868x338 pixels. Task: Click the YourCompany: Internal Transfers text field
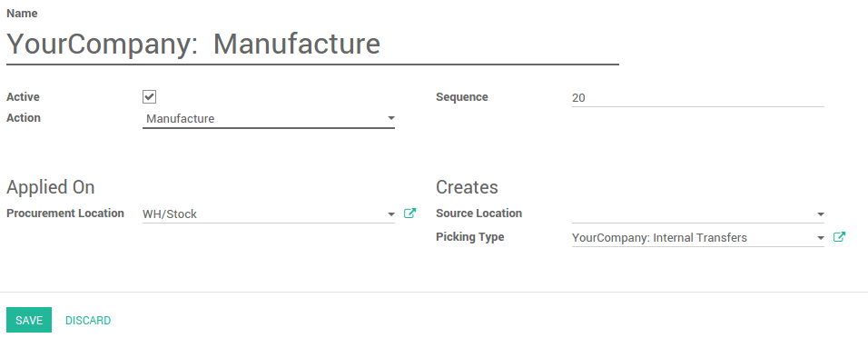pos(693,238)
